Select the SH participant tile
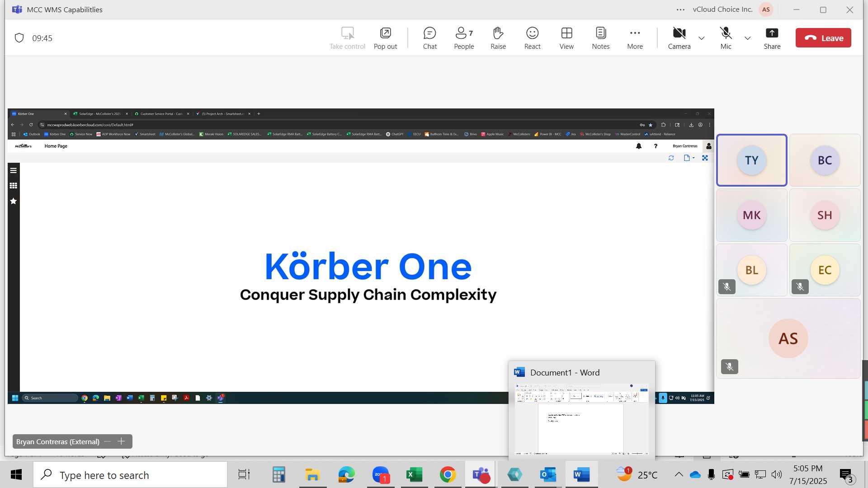Screen dimensions: 868x488 pyautogui.click(x=825, y=215)
